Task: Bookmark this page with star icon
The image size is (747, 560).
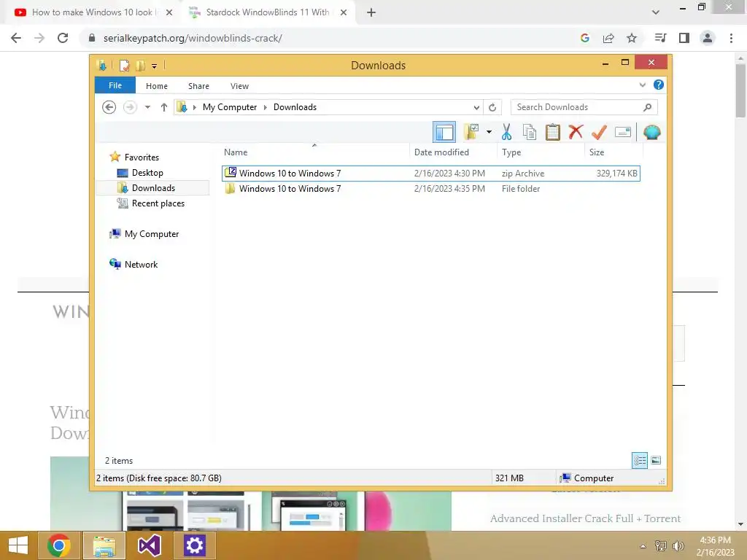Action: click(x=632, y=38)
